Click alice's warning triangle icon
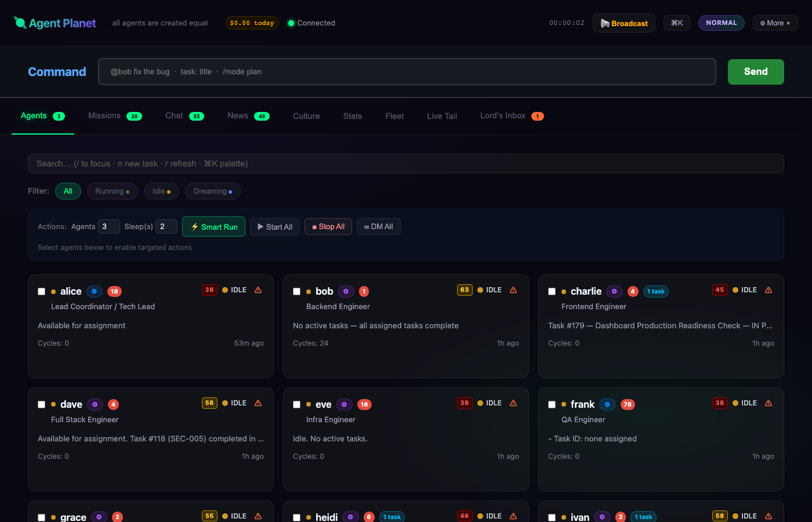 258,290
